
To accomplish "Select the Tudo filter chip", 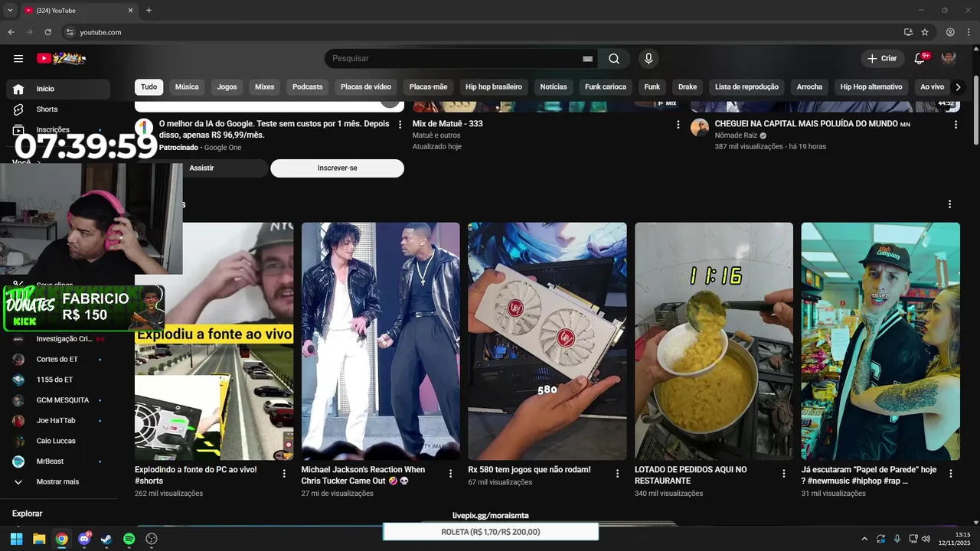I will click(149, 87).
